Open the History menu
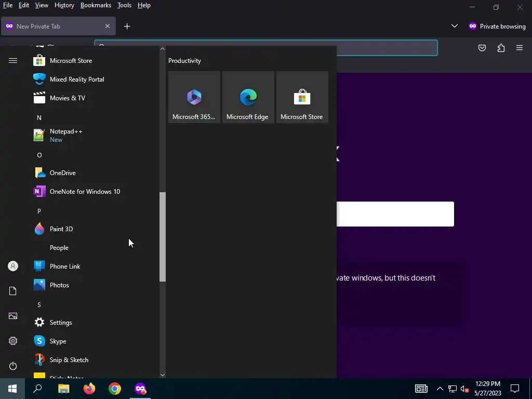The width and height of the screenshot is (532, 399). (x=64, y=5)
